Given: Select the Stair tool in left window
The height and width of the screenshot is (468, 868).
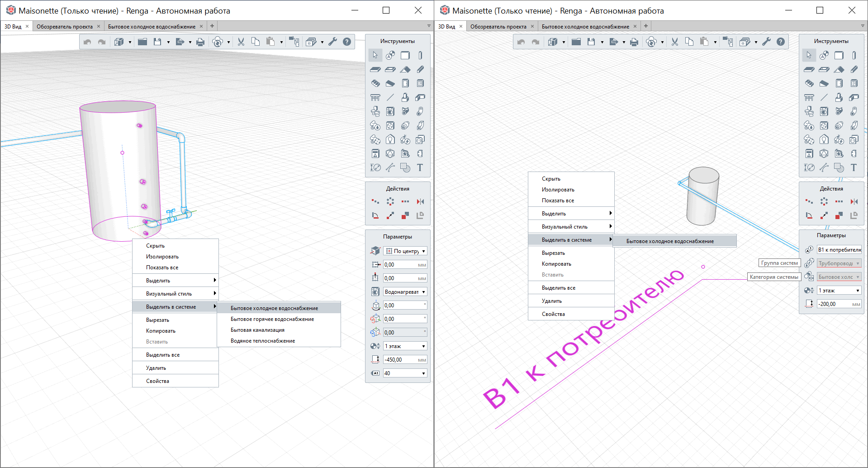Looking at the screenshot, I should click(x=375, y=83).
